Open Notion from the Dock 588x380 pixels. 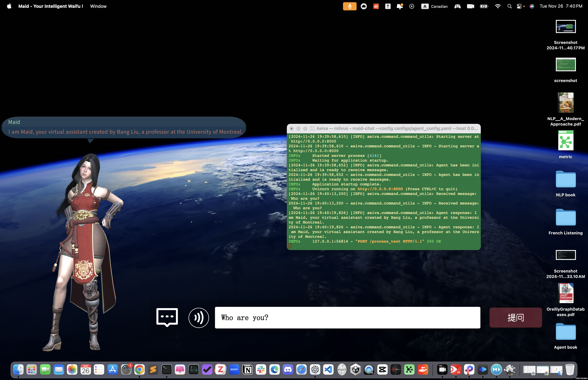[x=247, y=369]
